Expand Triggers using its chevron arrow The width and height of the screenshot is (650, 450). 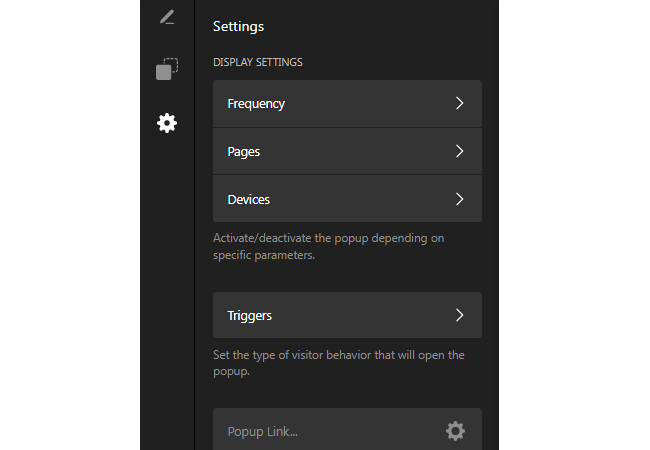[459, 315]
